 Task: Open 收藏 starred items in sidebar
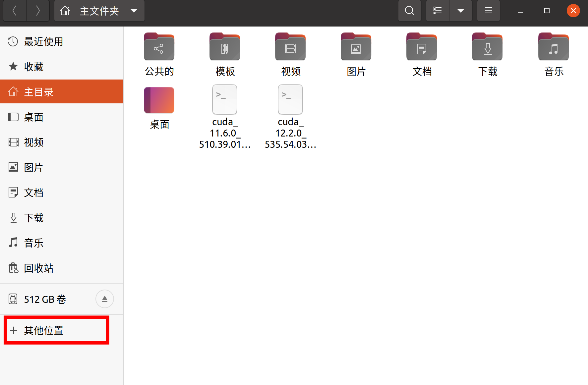click(62, 67)
